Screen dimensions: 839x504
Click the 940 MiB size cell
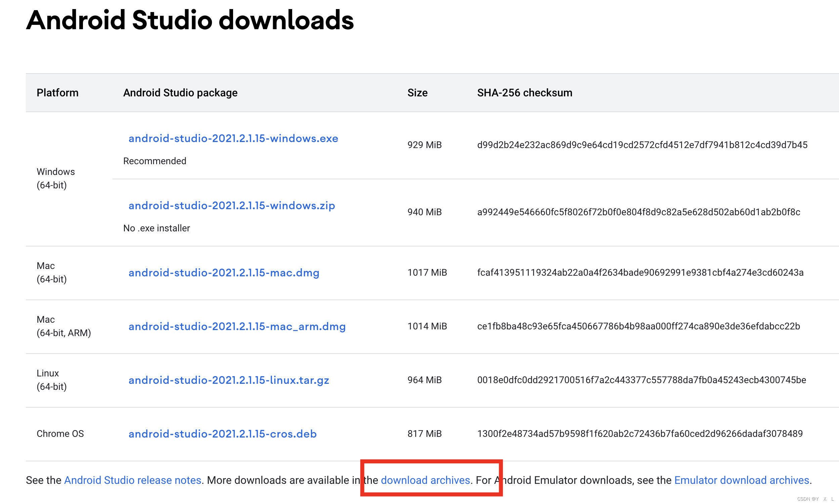(x=424, y=212)
